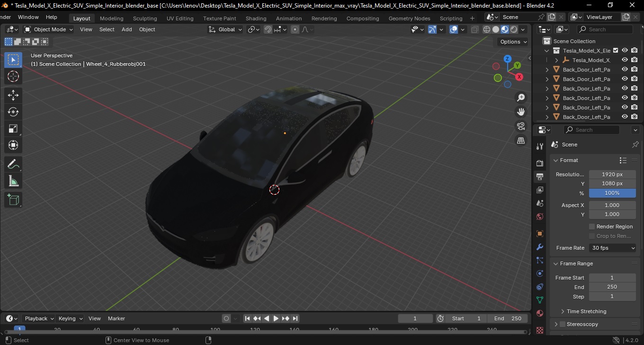Toggle Tesla_Model_X_Ele collection exclude checkbox
Viewport: 644px width, 345px height.
tap(616, 50)
